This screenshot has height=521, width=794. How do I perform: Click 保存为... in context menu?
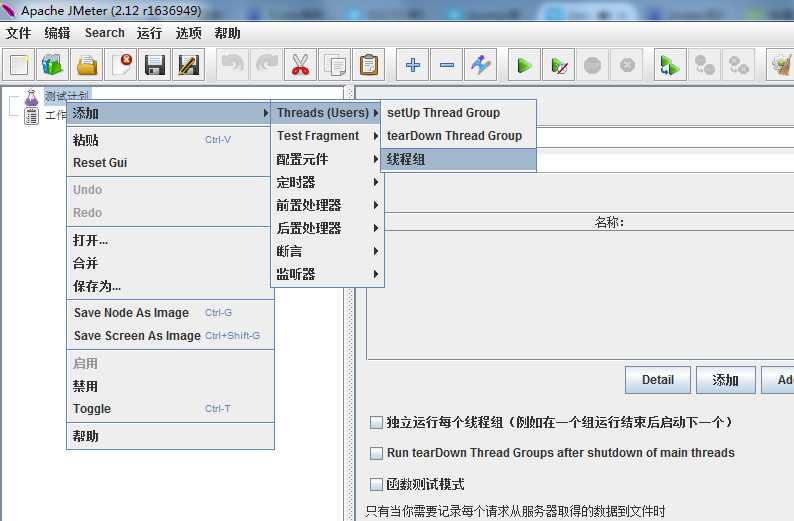[x=171, y=286]
